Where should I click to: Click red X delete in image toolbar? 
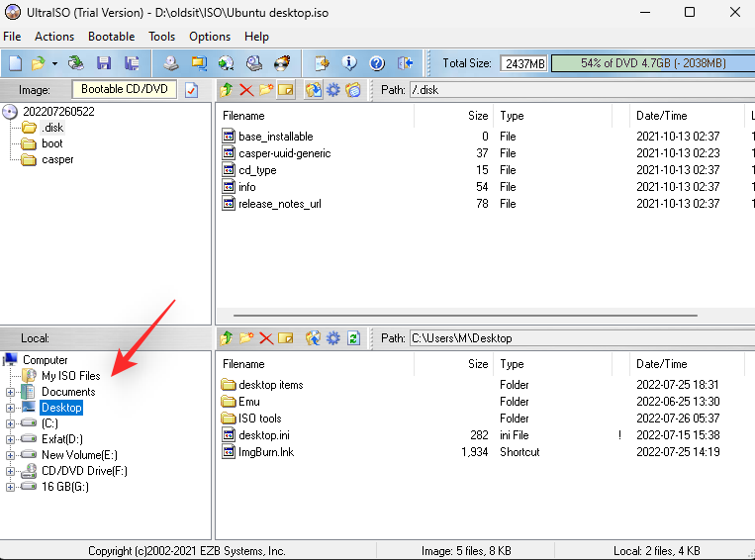pos(246,90)
